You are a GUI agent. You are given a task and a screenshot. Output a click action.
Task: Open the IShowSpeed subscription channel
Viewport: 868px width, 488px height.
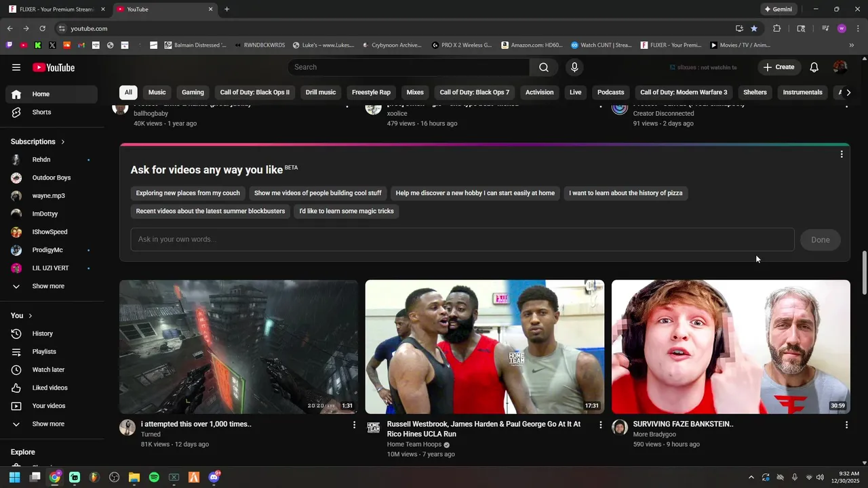[51, 232]
